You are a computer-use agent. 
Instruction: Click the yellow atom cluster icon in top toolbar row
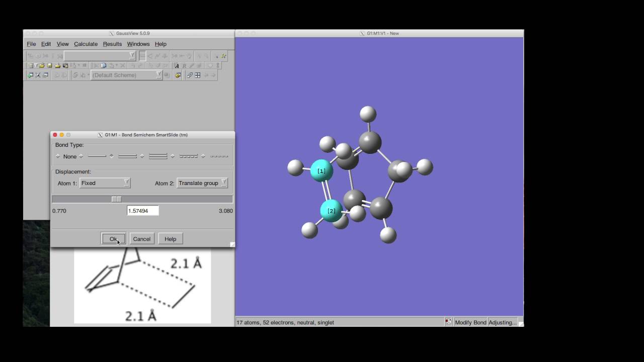click(x=223, y=56)
